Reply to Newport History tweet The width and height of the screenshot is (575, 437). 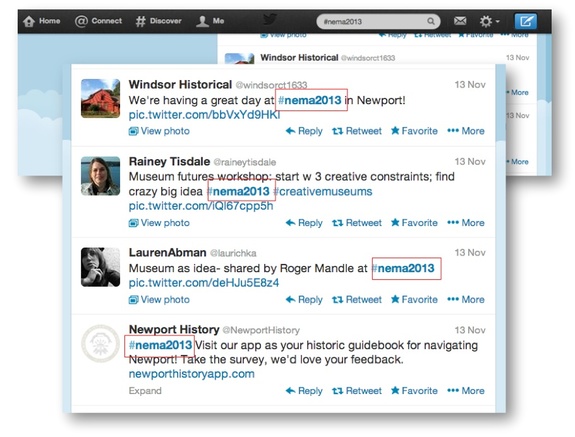[304, 391]
